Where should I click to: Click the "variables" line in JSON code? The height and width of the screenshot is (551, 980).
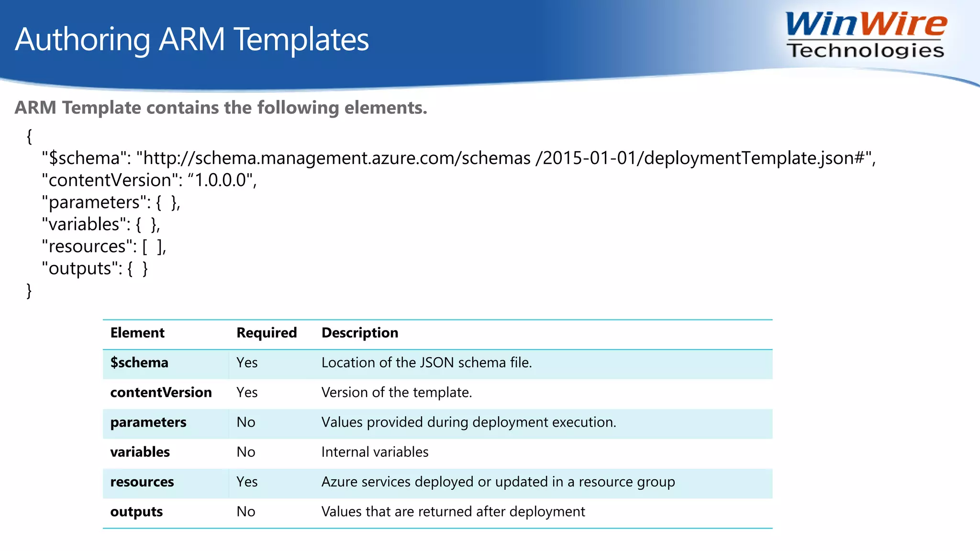click(x=101, y=224)
